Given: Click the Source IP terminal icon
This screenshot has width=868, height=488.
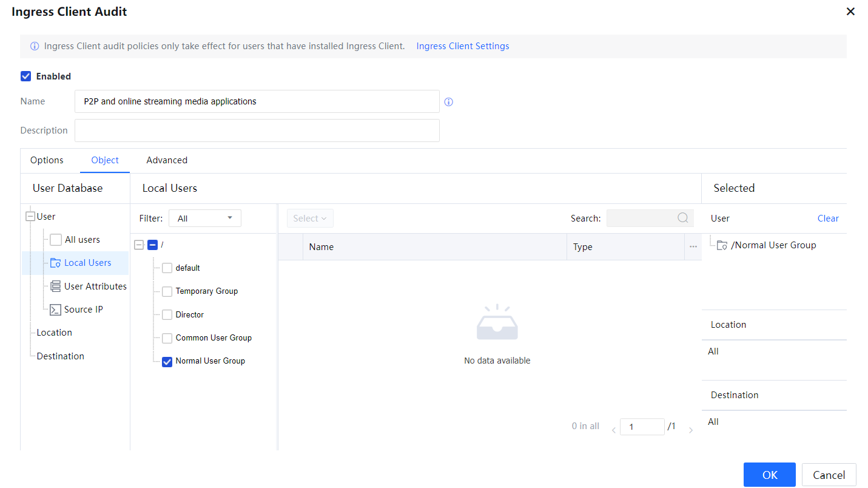Looking at the screenshot, I should tap(55, 310).
